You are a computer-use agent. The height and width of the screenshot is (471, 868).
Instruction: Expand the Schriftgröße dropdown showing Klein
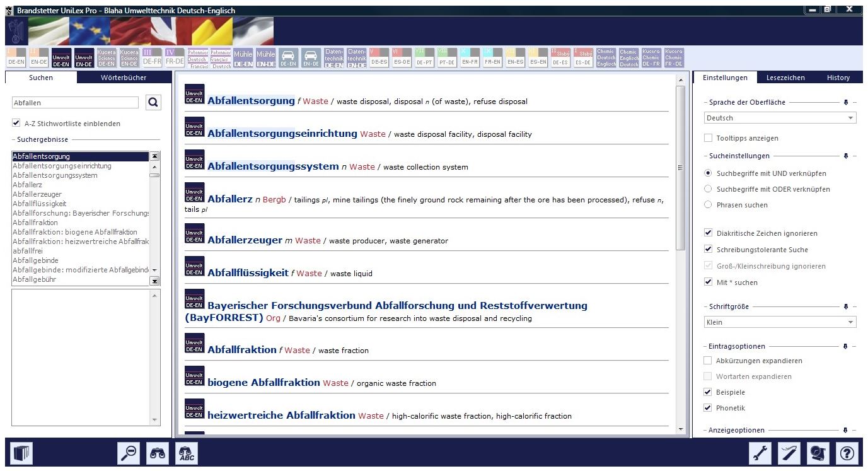(x=780, y=322)
